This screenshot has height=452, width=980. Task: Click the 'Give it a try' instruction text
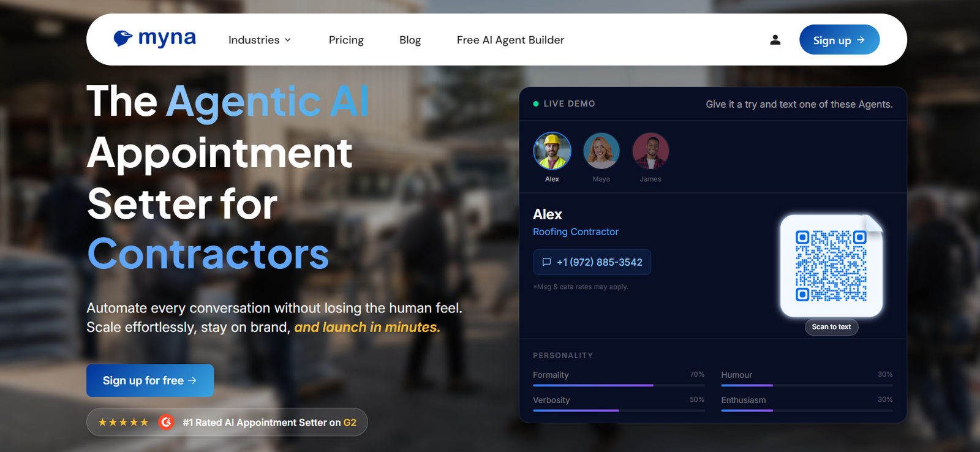799,104
